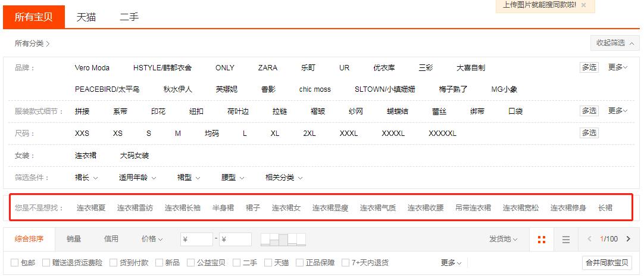The image size is (644, 276).
Task: Check the 新品 filter checkbox
Action: coord(159,262)
